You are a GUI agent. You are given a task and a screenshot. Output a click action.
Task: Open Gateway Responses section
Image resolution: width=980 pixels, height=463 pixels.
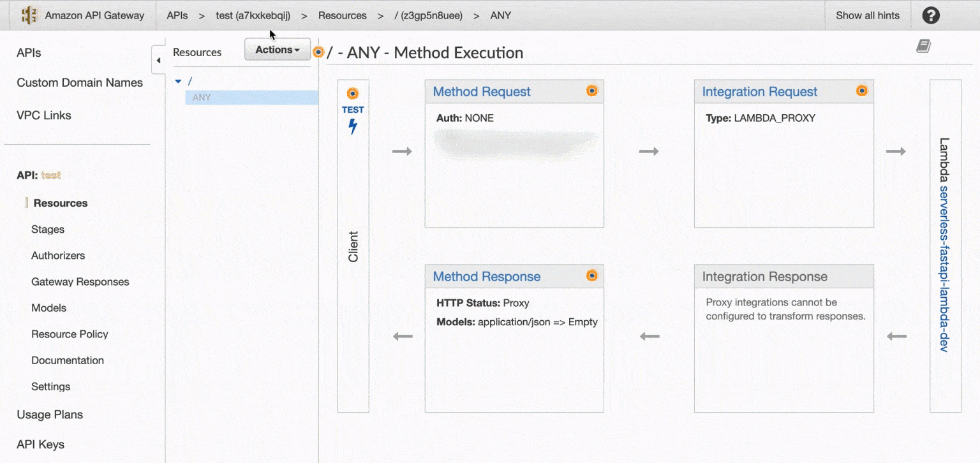tap(80, 282)
